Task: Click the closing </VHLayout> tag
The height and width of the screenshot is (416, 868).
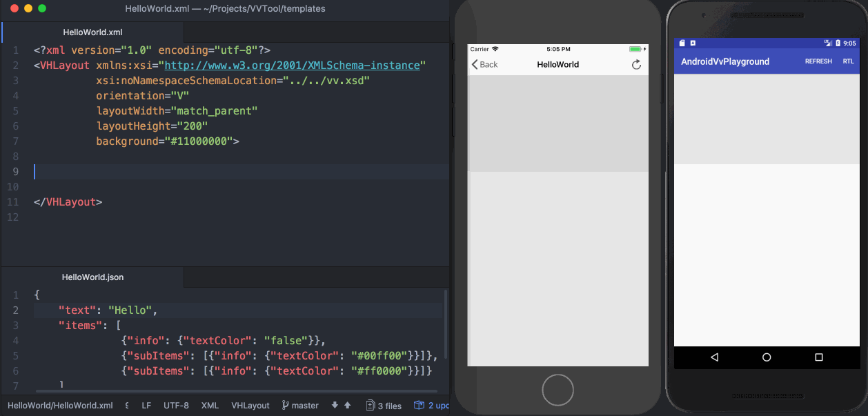Action: (x=68, y=202)
